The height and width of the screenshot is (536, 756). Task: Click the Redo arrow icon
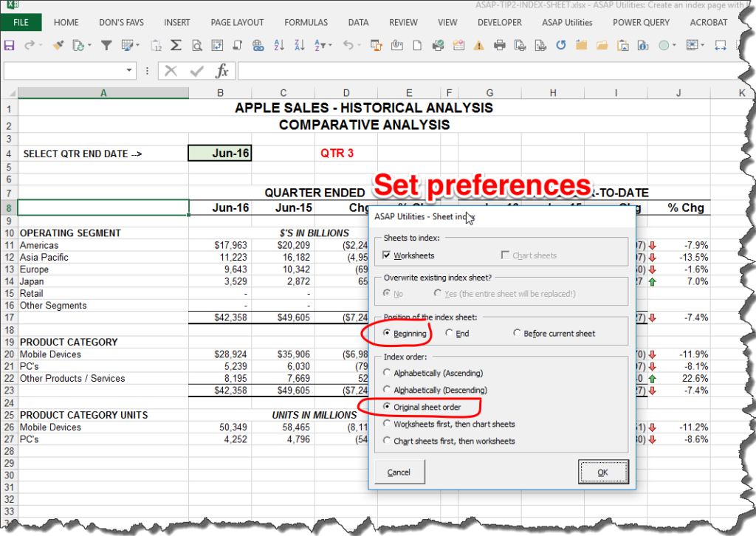(30, 45)
